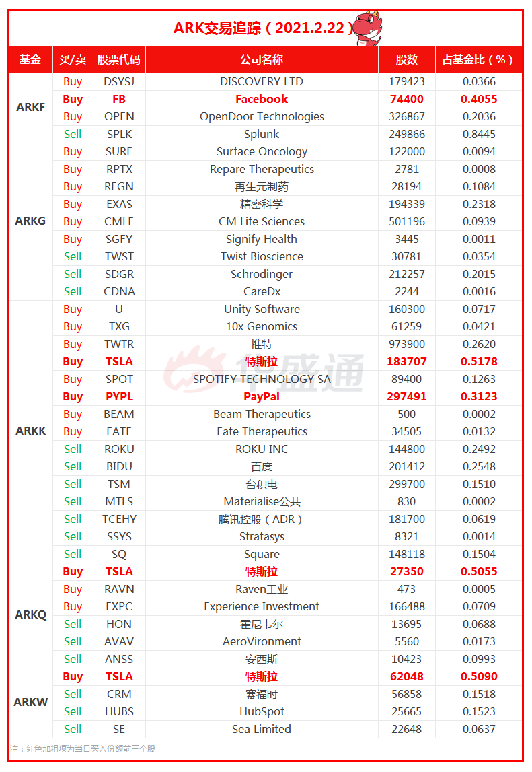
Task: Click the Unity Software company name
Action: [262, 309]
